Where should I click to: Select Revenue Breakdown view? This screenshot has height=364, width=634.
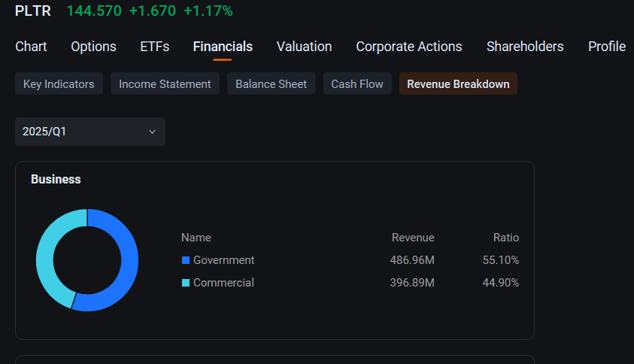coord(458,83)
